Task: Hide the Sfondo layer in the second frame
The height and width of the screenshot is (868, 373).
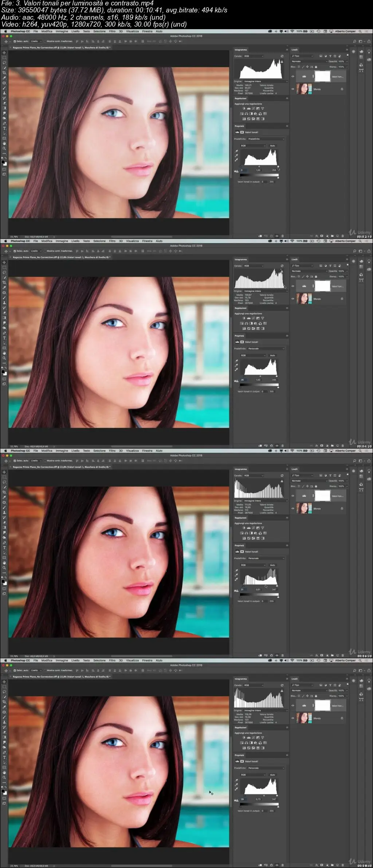Action: [x=293, y=299]
